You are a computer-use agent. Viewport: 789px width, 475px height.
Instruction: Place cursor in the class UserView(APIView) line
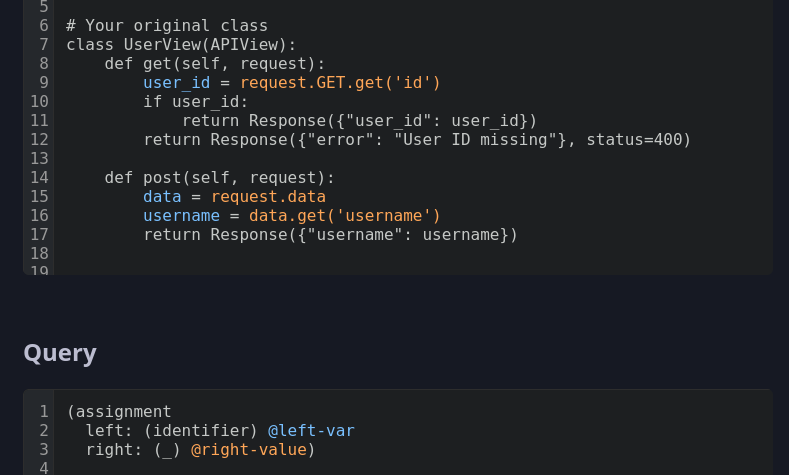181,45
